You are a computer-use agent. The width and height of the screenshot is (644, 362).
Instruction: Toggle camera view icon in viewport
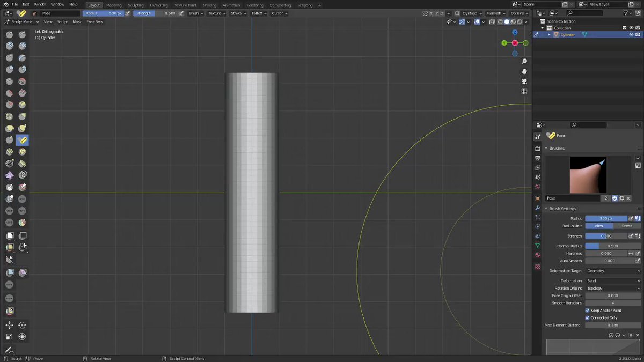click(x=524, y=82)
